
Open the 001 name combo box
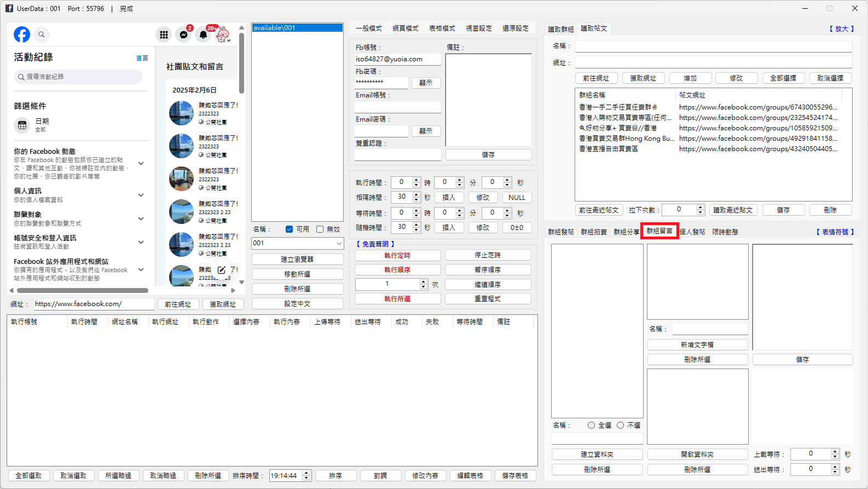tap(297, 243)
